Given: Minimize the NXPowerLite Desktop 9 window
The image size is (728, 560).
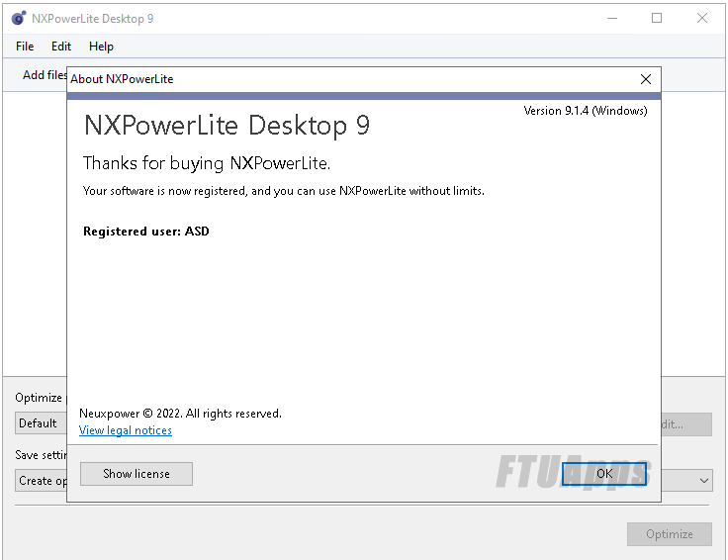Looking at the screenshot, I should (612, 18).
